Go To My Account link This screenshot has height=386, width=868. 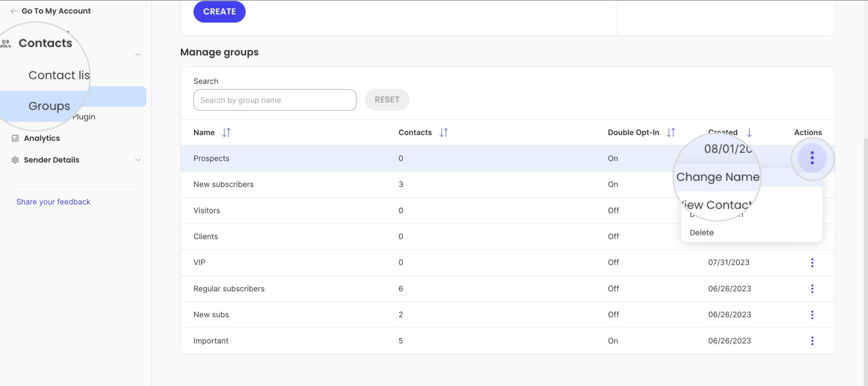[56, 11]
